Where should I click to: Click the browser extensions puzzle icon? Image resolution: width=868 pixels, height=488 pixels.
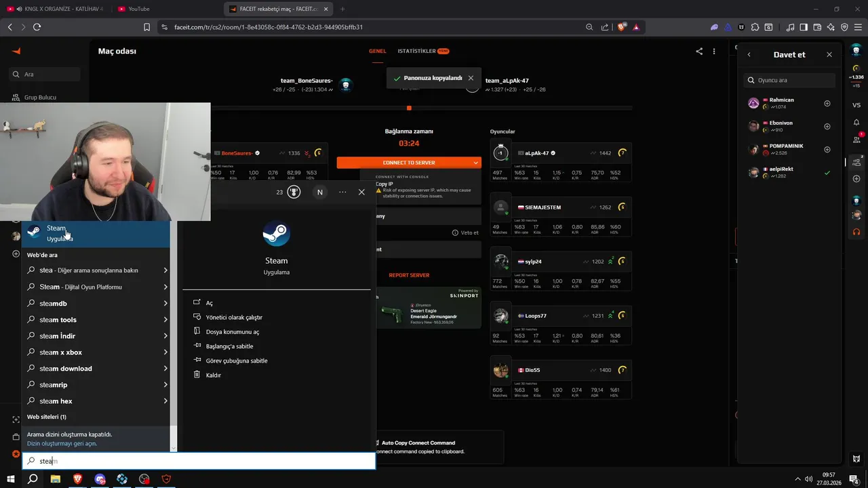(755, 27)
